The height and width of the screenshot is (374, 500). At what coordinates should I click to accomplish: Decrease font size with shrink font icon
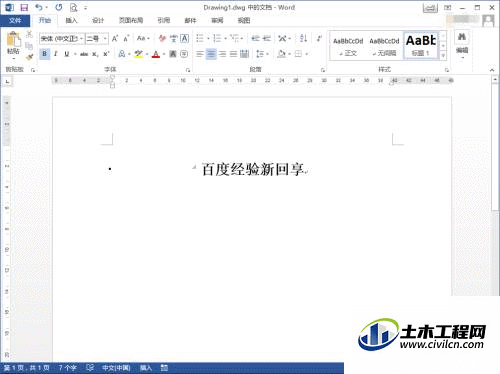pos(126,39)
